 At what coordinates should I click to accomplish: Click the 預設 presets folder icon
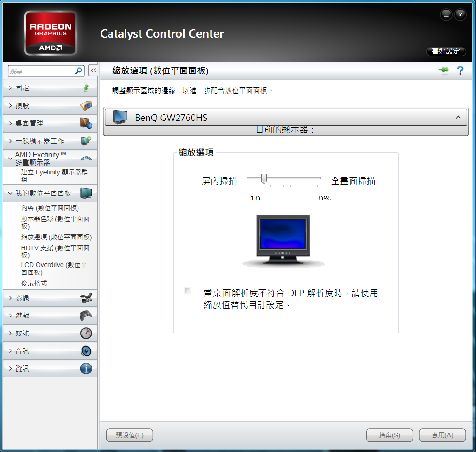(86, 105)
